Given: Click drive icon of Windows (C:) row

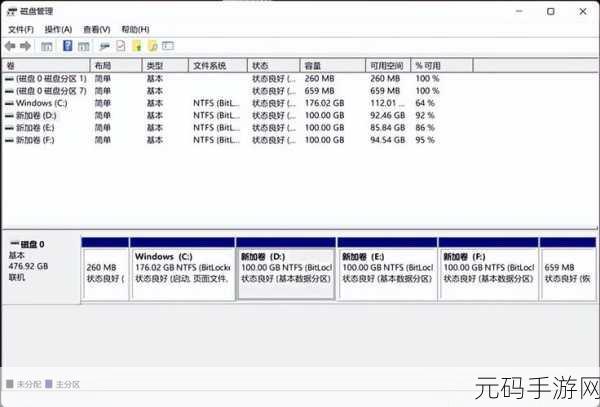Looking at the screenshot, I should coord(9,103).
